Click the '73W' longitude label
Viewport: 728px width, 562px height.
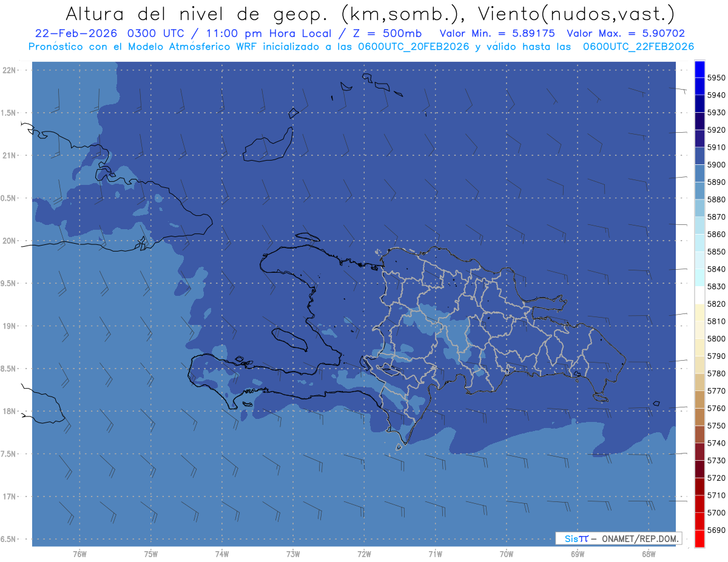293,554
